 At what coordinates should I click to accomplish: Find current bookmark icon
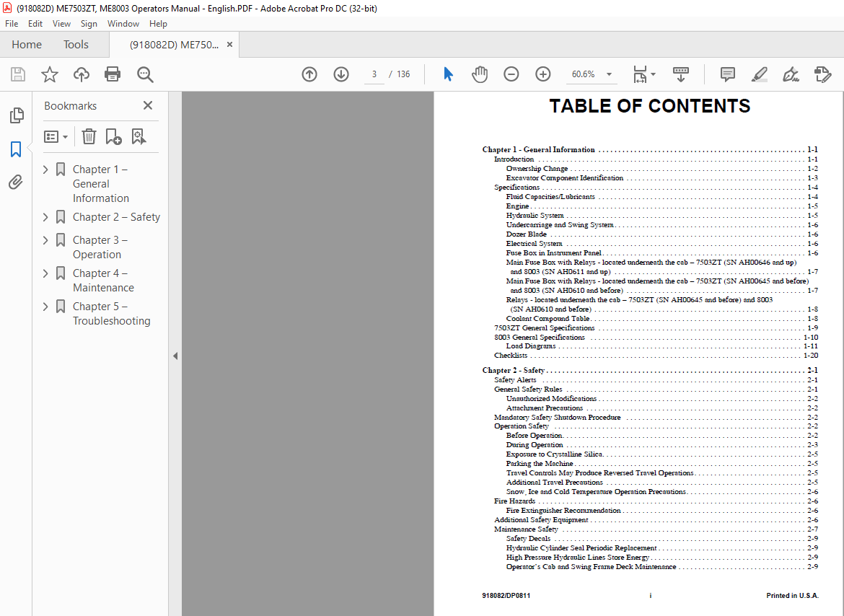(139, 136)
